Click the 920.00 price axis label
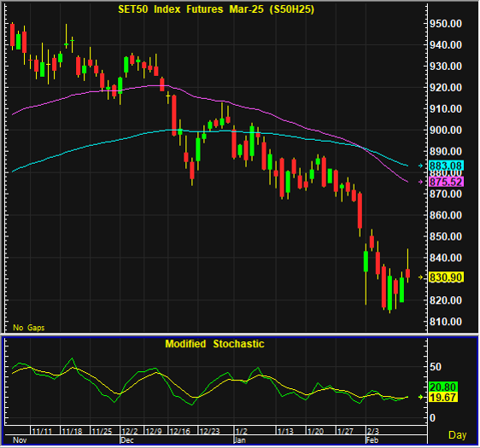This screenshot has height=448, width=480. pyautogui.click(x=446, y=87)
